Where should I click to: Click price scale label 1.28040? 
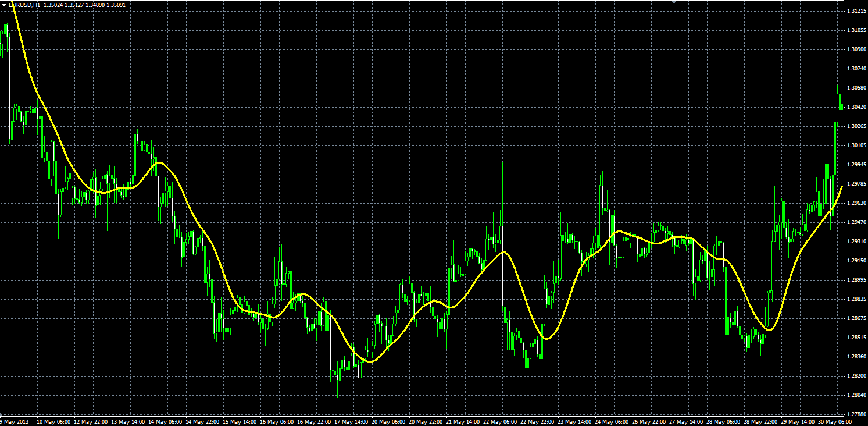856,395
